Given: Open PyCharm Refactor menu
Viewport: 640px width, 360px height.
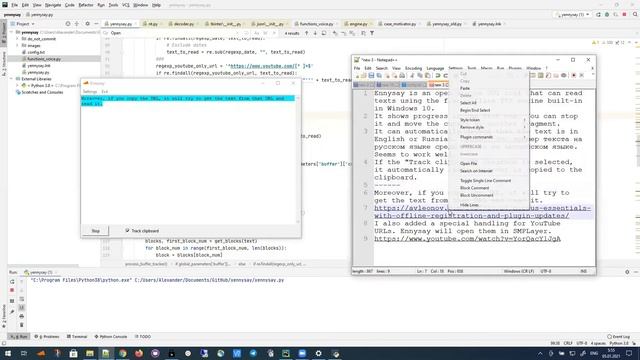Looking at the screenshot, I should pyautogui.click(x=86, y=5).
